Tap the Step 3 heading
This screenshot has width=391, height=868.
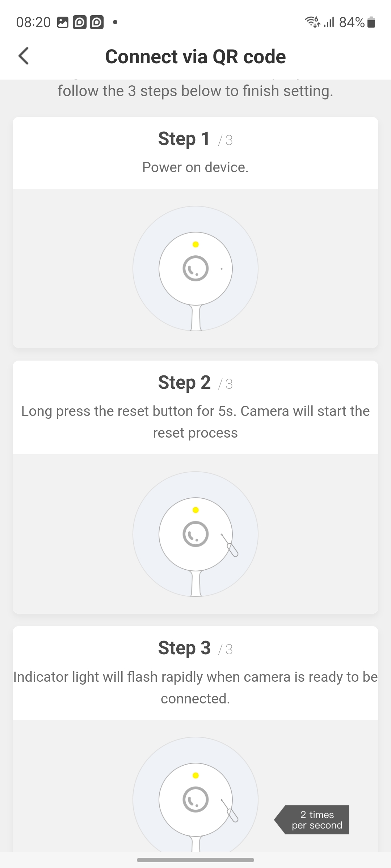pos(184,648)
